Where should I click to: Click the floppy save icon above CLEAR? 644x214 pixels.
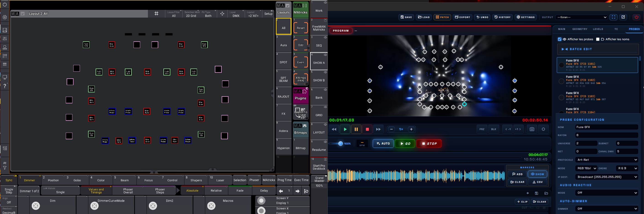point(536,193)
